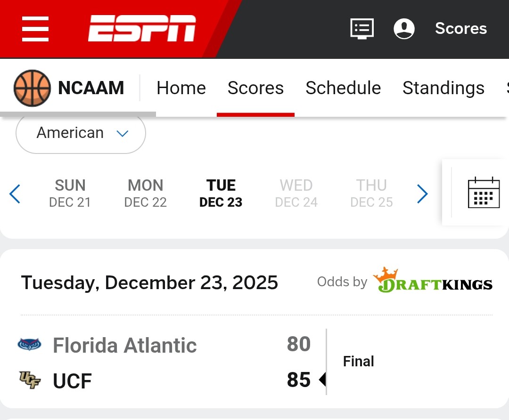
Task: Switch to the Schedule tab
Action: (343, 88)
